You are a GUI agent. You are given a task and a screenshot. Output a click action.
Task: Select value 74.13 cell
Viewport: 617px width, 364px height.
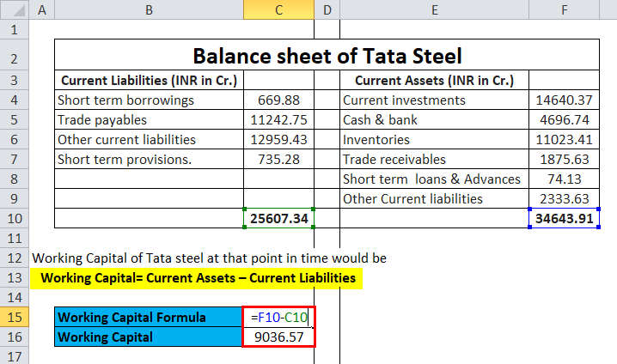coord(565,179)
